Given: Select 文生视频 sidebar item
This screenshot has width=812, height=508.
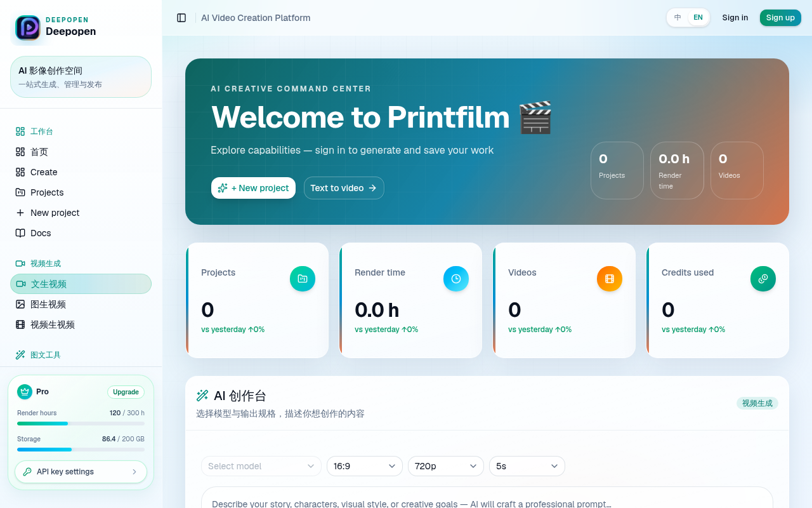Looking at the screenshot, I should pos(81,284).
